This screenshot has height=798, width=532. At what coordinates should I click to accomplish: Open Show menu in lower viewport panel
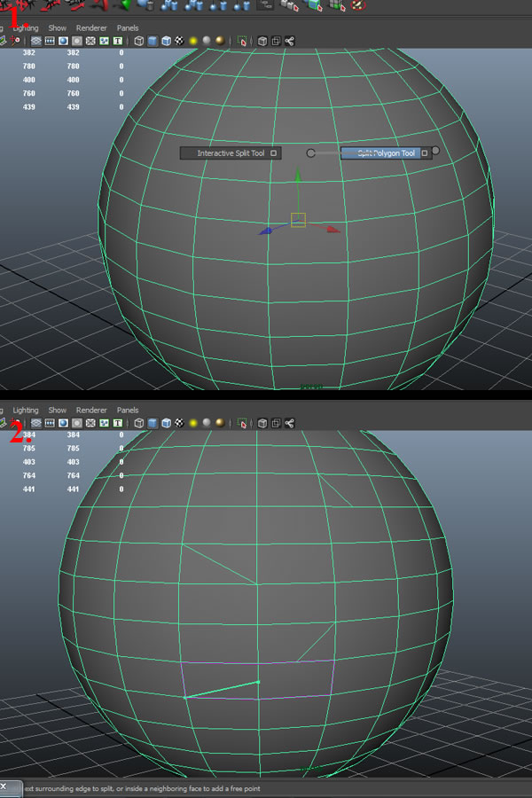(x=58, y=411)
